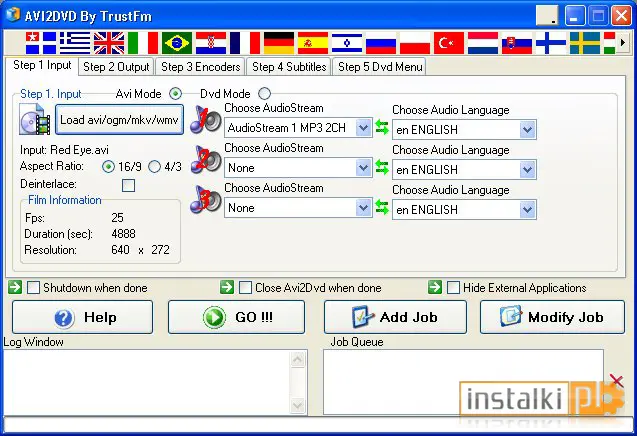Select the German flag language

[x=279, y=43]
